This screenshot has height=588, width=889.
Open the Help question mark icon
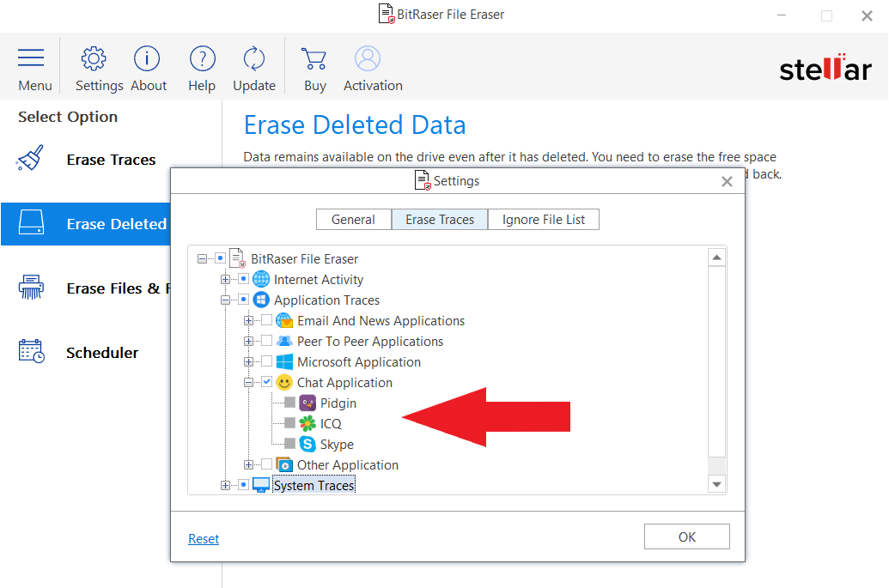202,58
